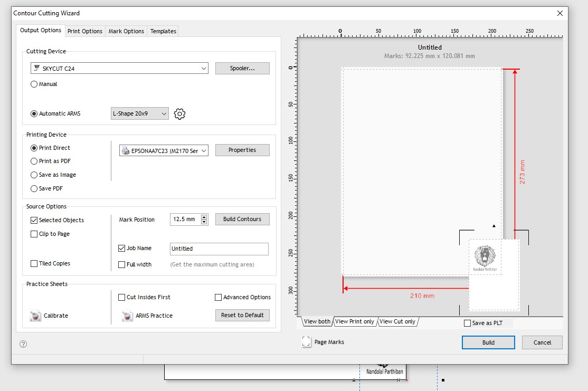Image resolution: width=588 pixels, height=391 pixels.
Task: Select Save as Image option
Action: tap(34, 175)
